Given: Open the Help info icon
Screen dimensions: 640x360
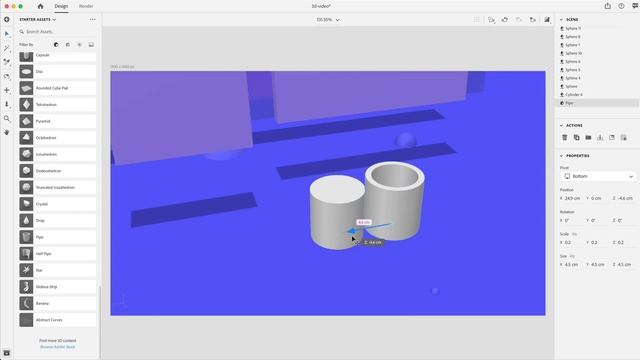Looking at the screenshot, I should pos(621,6).
